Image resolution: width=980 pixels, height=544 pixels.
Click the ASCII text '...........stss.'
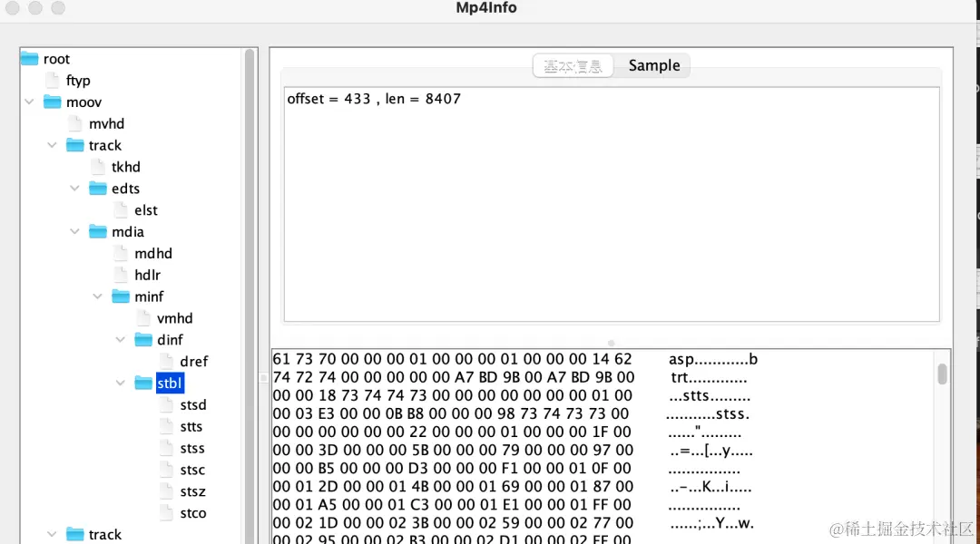708,414
